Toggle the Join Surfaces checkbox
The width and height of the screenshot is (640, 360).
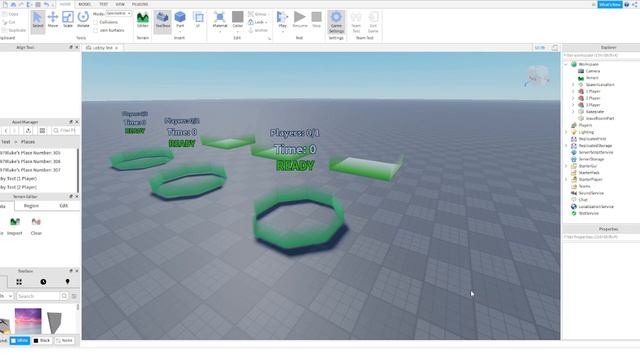96,30
